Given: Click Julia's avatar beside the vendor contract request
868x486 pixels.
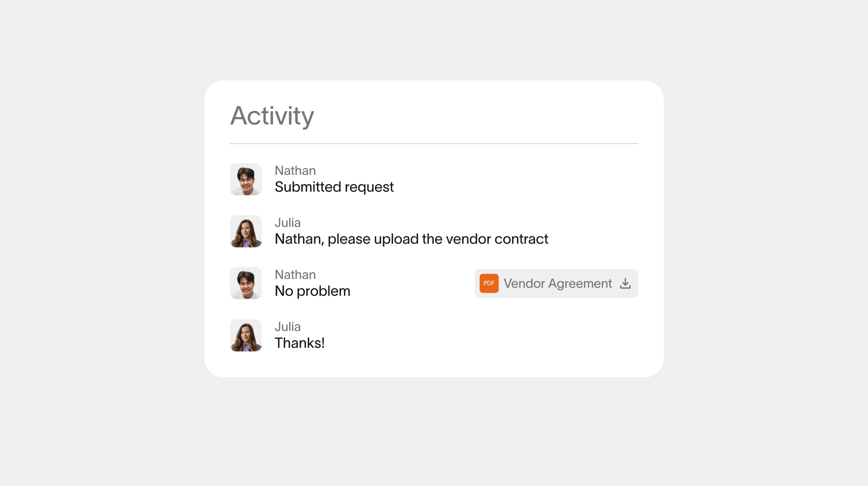Looking at the screenshot, I should pyautogui.click(x=246, y=231).
